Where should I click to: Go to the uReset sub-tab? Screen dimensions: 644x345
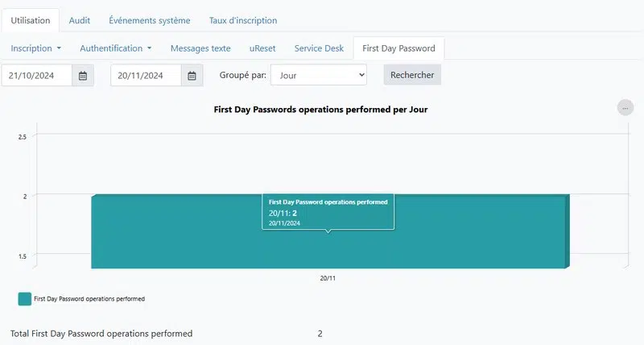coord(262,48)
